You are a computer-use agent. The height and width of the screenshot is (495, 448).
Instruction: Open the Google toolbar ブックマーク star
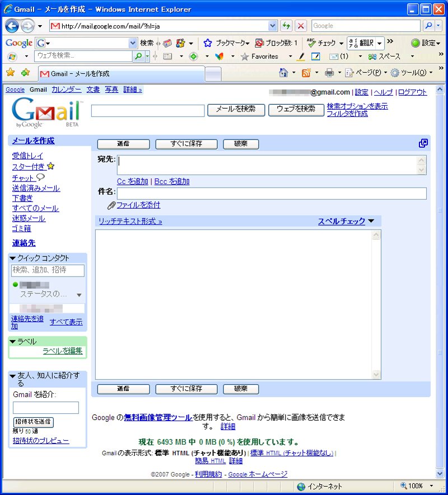207,43
